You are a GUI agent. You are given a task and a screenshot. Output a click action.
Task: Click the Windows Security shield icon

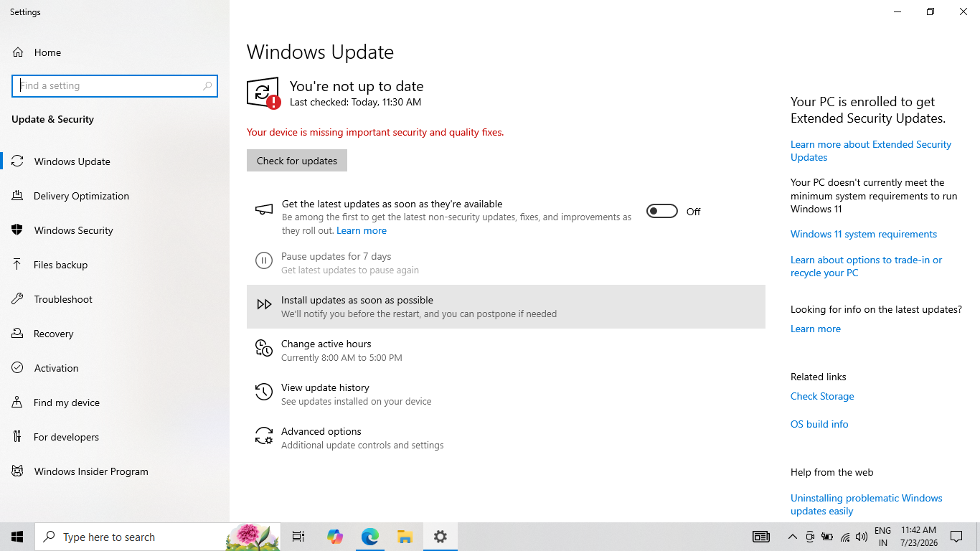pos(18,230)
